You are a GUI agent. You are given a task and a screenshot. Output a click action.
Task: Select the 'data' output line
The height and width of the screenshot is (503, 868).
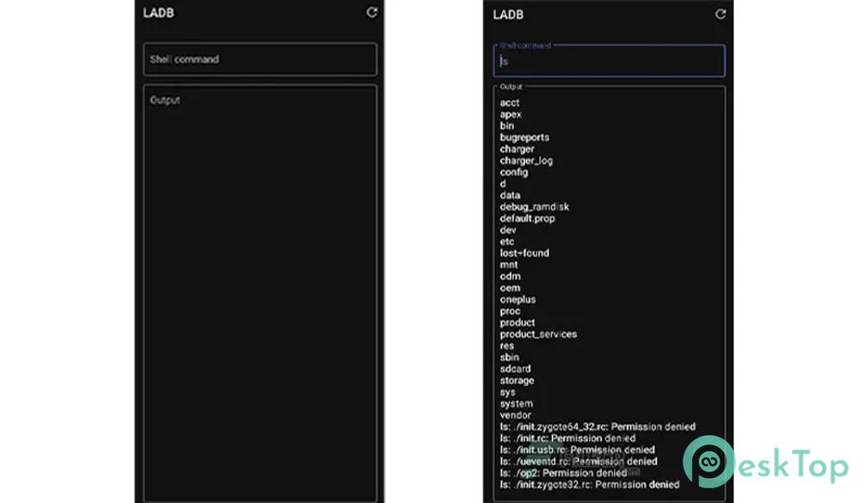(x=510, y=195)
